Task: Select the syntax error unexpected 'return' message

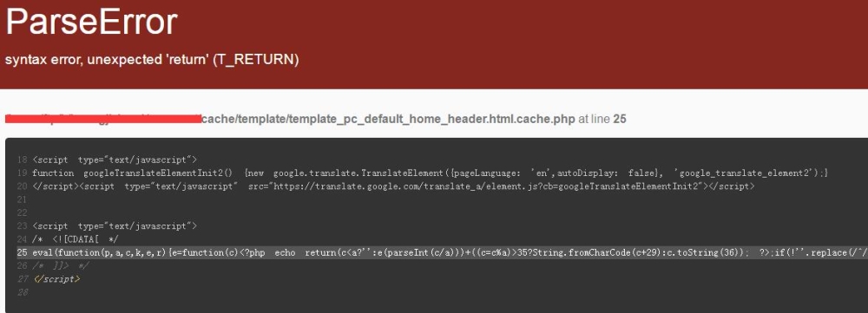Action: coord(152,60)
